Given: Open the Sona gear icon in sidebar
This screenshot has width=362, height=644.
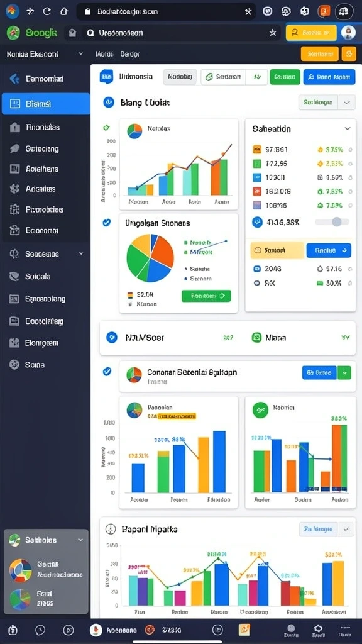Looking at the screenshot, I should pos(14,365).
